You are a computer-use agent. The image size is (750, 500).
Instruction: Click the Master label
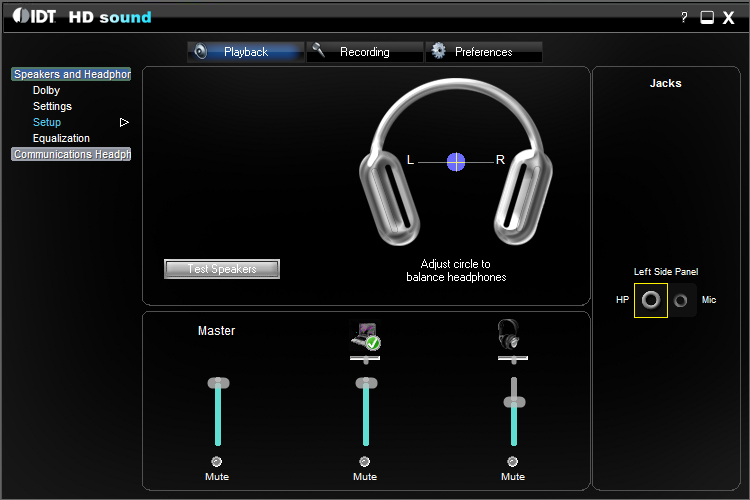217,331
